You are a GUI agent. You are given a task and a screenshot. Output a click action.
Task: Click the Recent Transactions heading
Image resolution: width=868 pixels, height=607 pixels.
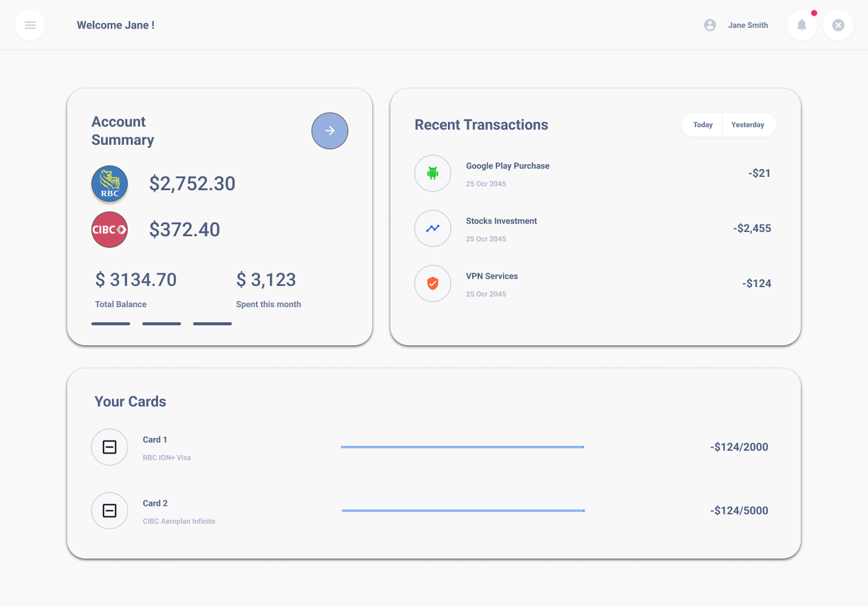pos(481,125)
